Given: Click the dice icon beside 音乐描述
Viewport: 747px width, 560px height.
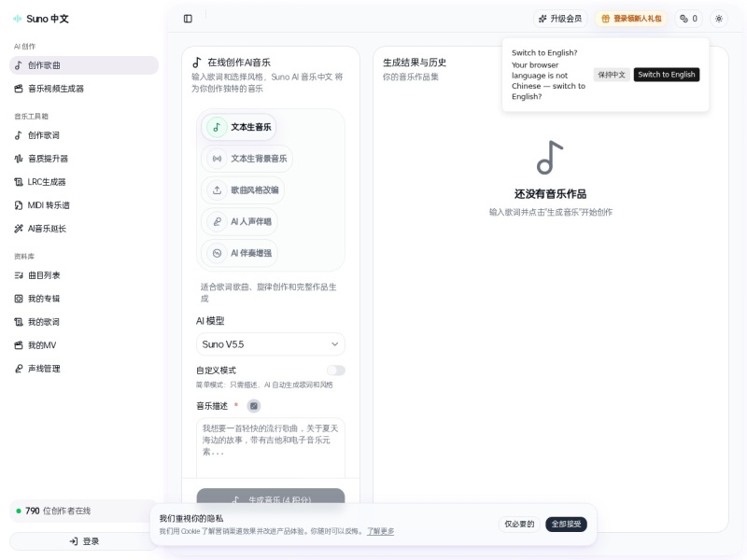Looking at the screenshot, I should [254, 406].
